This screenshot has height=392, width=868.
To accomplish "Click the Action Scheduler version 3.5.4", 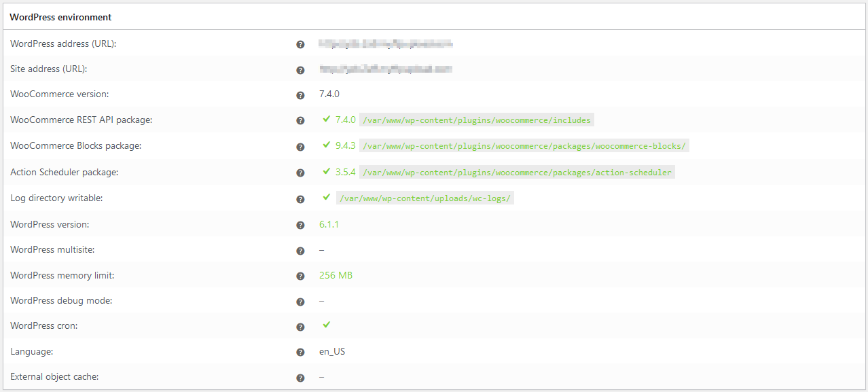I will [x=346, y=172].
